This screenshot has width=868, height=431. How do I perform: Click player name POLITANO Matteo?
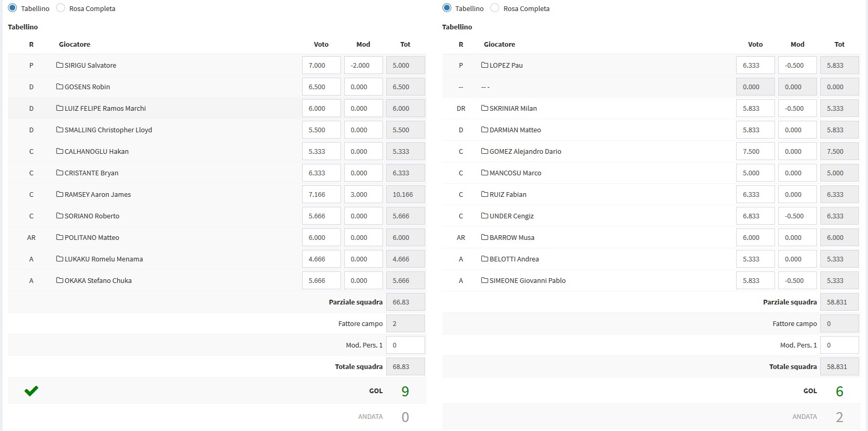coord(92,237)
